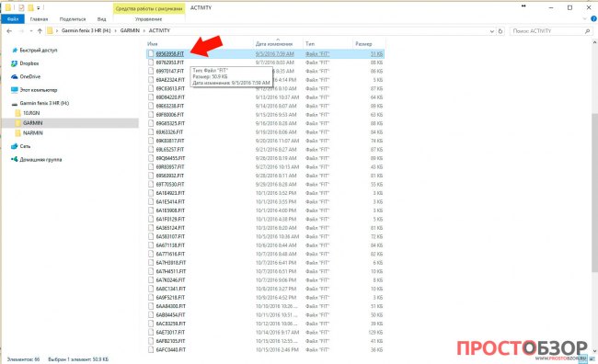This screenshot has width=598, height=364.
Task: Sort by the Дата изменения column header
Action: 274,44
